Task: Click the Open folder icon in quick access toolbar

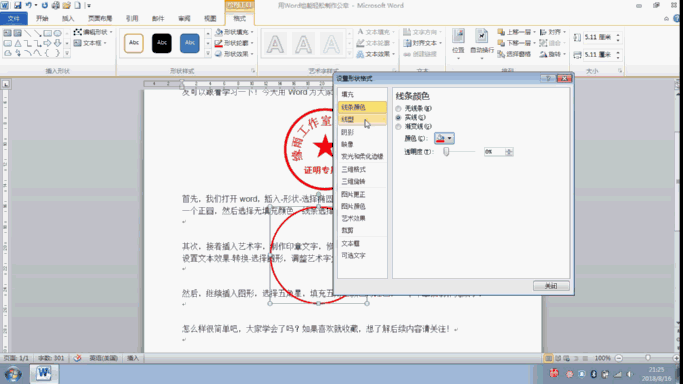Action: click(67, 5)
